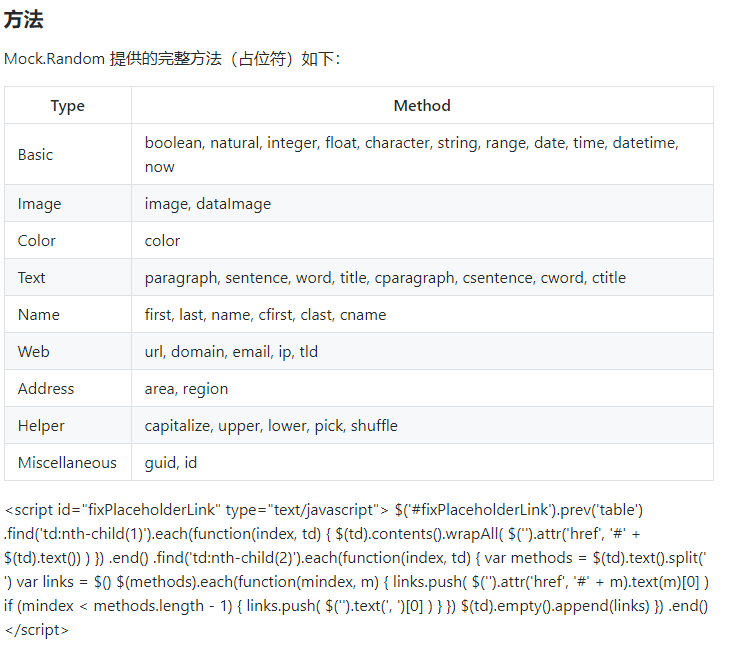731x657 pixels.
Task: Click the 'image, dataImage' methods cell
Action: 422,203
